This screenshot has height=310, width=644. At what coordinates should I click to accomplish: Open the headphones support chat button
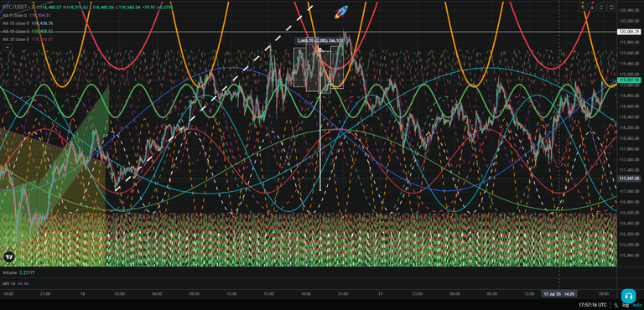628,296
